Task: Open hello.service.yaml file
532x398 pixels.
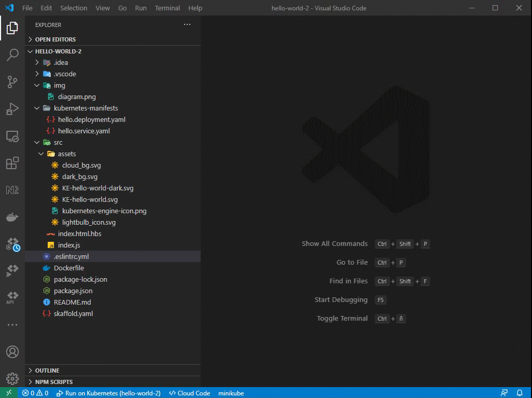Action: [113, 131]
